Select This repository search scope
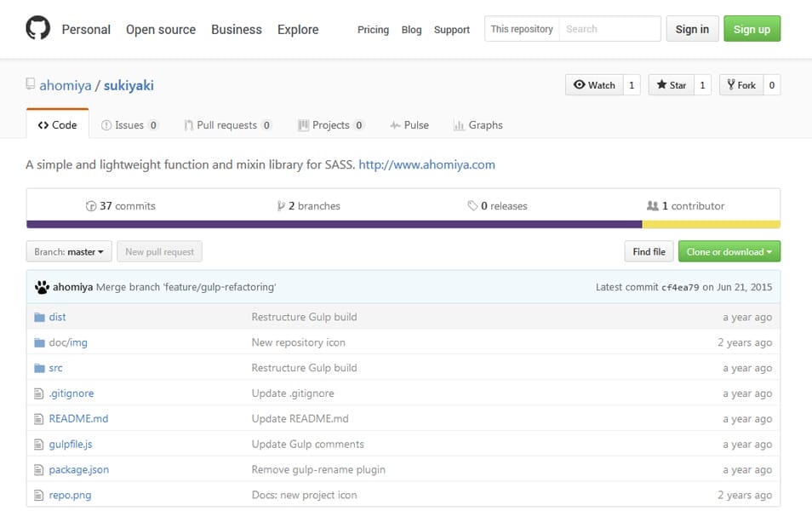812x511 pixels. 522,29
